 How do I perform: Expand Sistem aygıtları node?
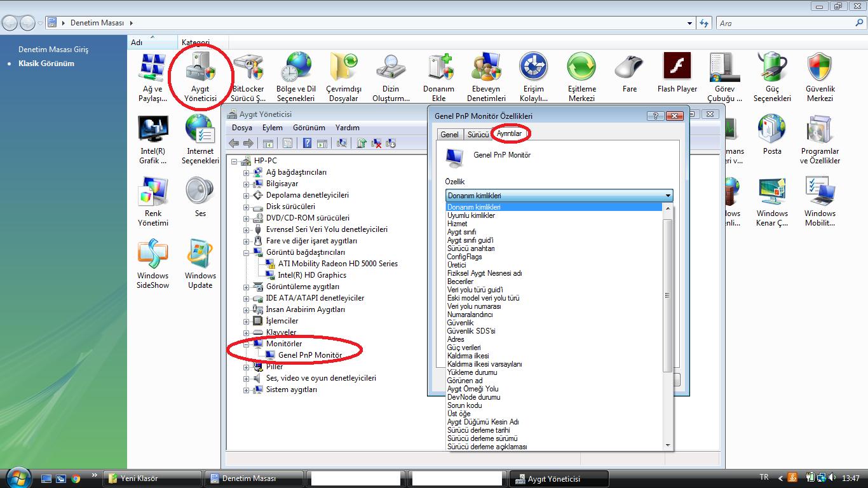coord(247,390)
